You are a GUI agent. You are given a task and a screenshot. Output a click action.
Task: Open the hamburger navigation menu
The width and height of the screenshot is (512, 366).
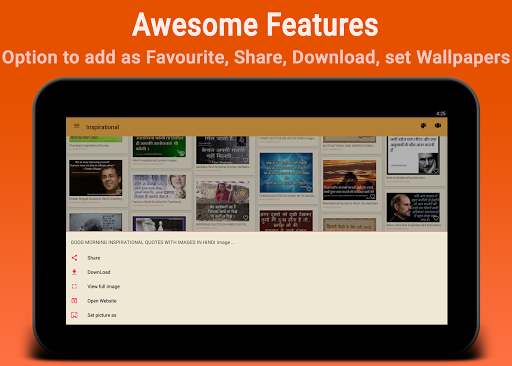(77, 126)
